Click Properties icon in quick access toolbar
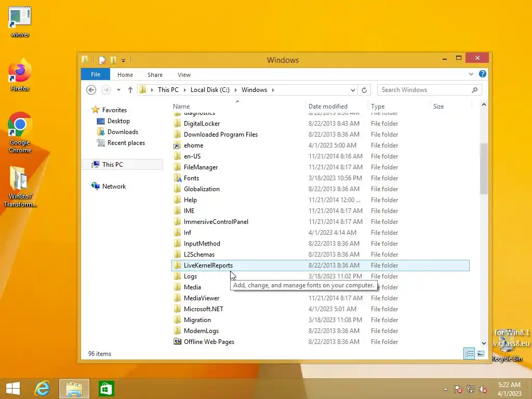 pos(102,60)
